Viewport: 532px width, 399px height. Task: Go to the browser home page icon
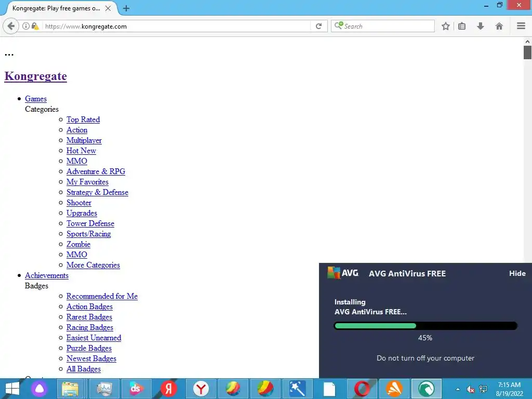[499, 26]
